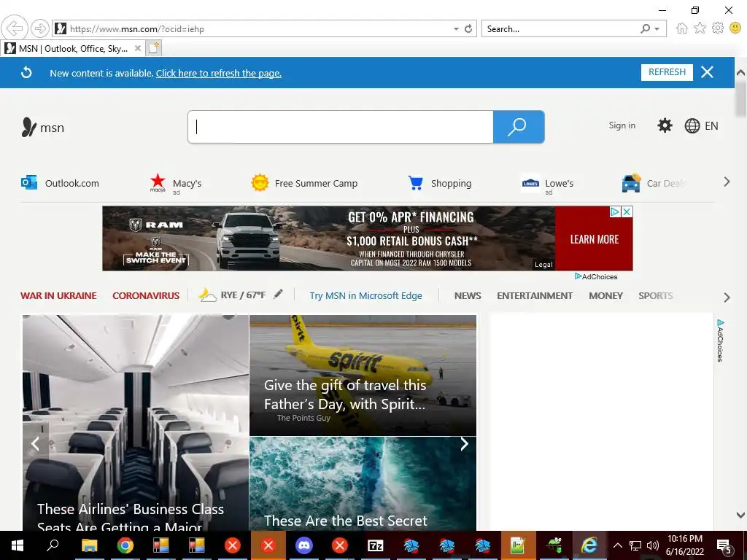Image resolution: width=747 pixels, height=560 pixels.
Task: Open Lowe's shortcut
Action: [x=547, y=184]
